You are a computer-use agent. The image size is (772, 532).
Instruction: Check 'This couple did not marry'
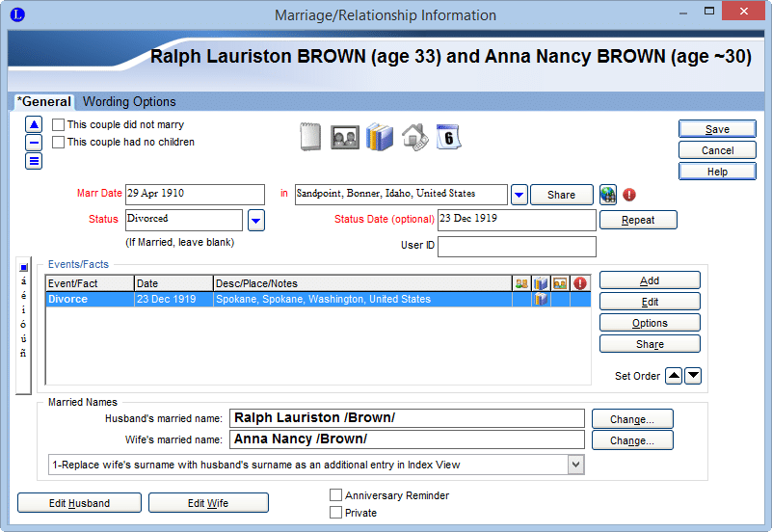click(59, 125)
